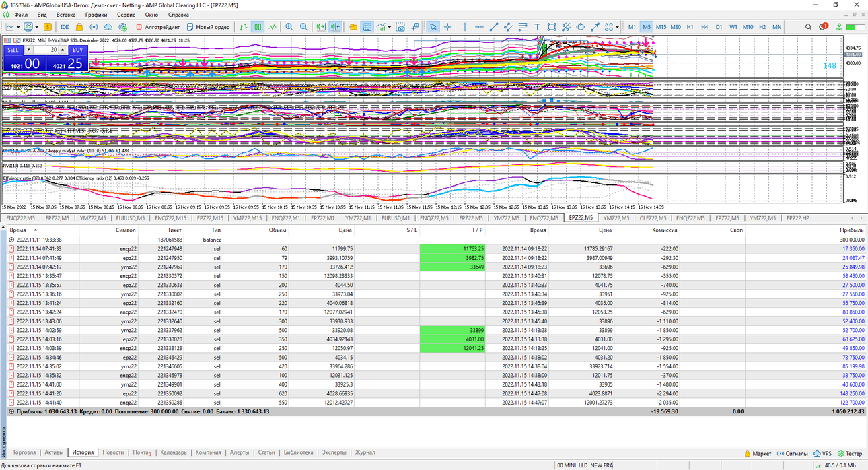868x470 pixels.
Task: Open profiles dropdown arrow in toolbar
Action: pos(37,27)
